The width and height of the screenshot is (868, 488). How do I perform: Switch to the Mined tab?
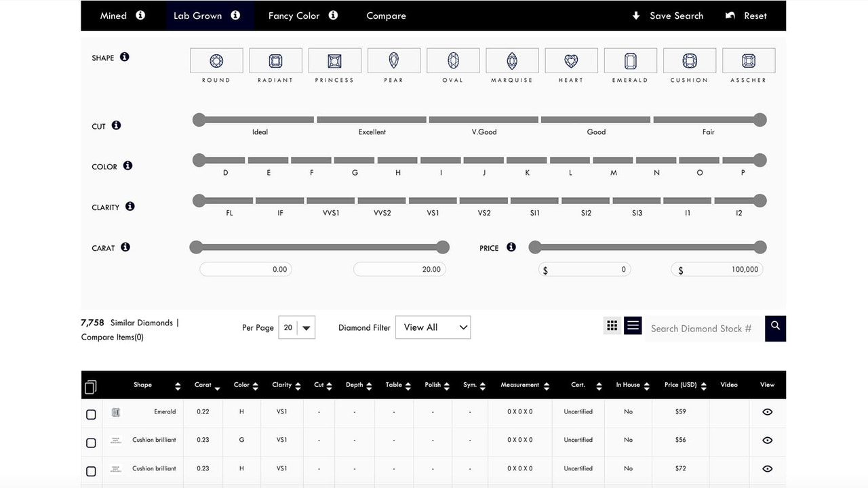click(x=123, y=16)
